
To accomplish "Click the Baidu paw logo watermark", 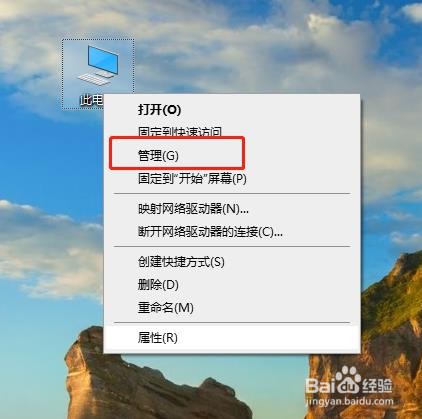I will pos(349,380).
